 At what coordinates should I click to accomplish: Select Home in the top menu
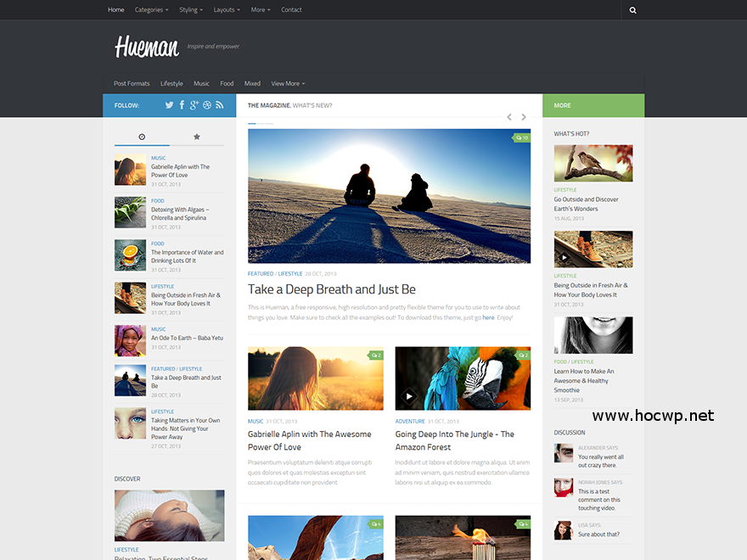tap(116, 9)
